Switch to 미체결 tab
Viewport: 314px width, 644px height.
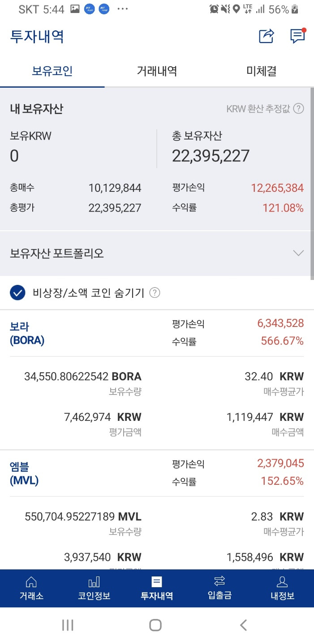click(x=262, y=71)
